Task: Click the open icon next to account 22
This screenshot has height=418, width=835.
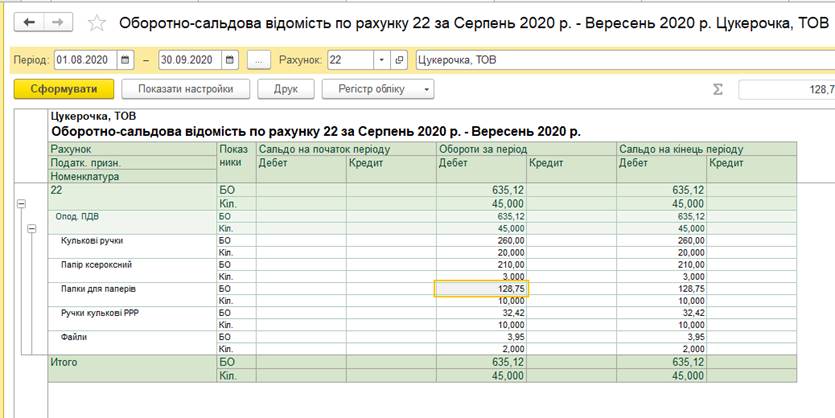Action: (399, 60)
